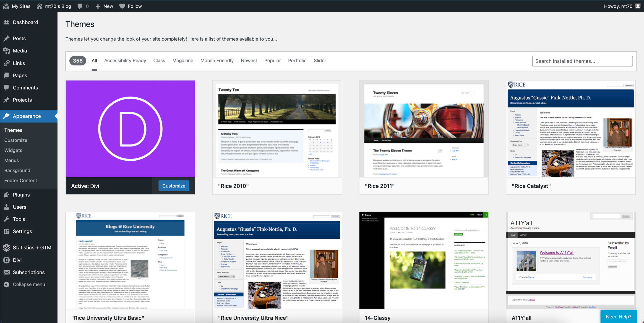Open the user avatar icon beside Howdy, mt70

(638, 6)
